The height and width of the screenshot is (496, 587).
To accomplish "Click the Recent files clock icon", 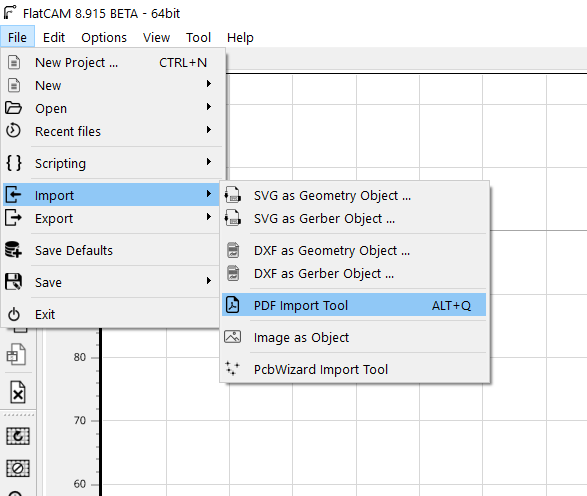I will [x=13, y=131].
